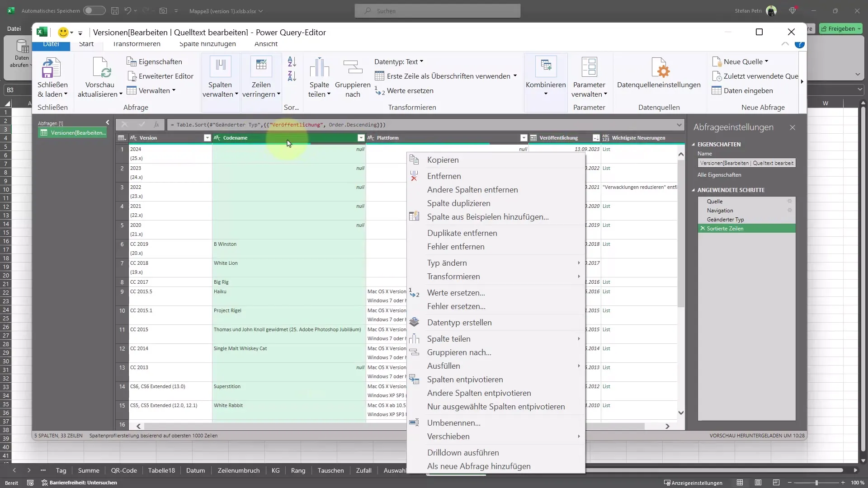
Task: Click the help question mark icon
Action: coord(799,44)
